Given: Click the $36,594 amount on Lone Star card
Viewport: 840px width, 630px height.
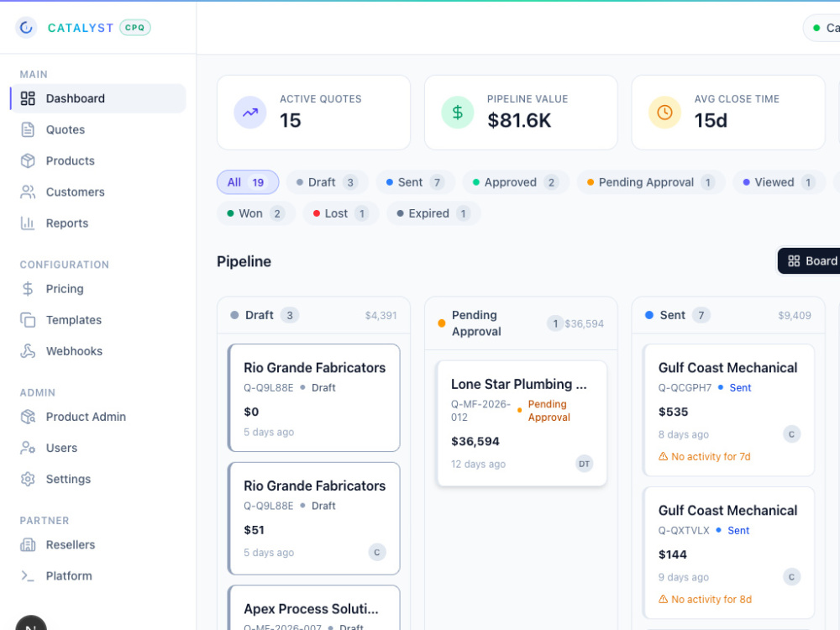Looking at the screenshot, I should pos(475,442).
